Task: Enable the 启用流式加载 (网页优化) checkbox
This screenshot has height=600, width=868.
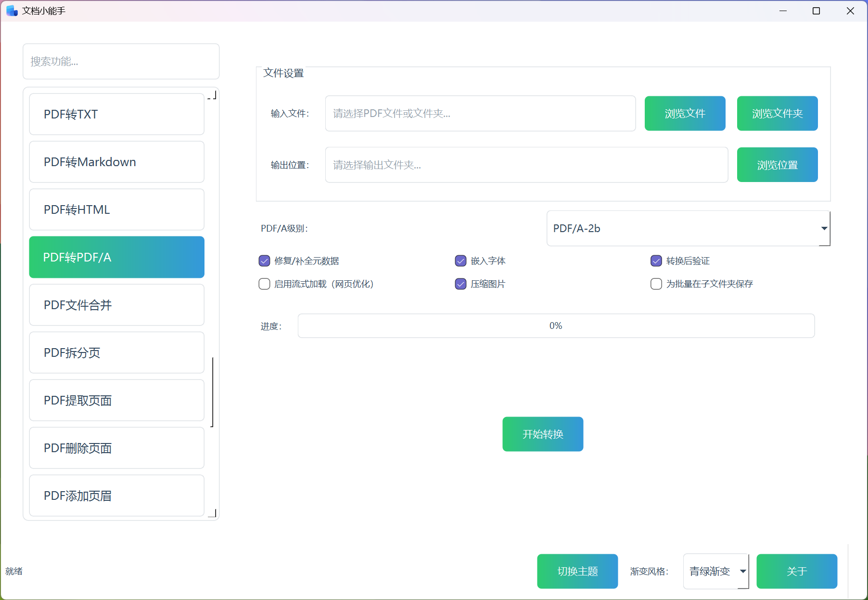Action: pyautogui.click(x=264, y=284)
